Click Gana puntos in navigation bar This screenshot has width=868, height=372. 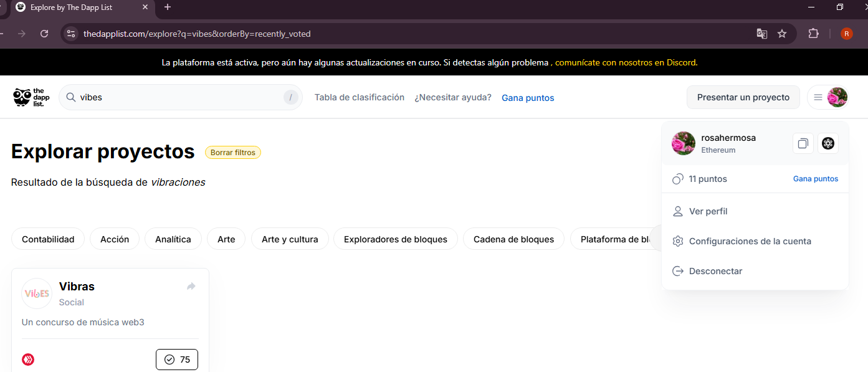pos(528,98)
